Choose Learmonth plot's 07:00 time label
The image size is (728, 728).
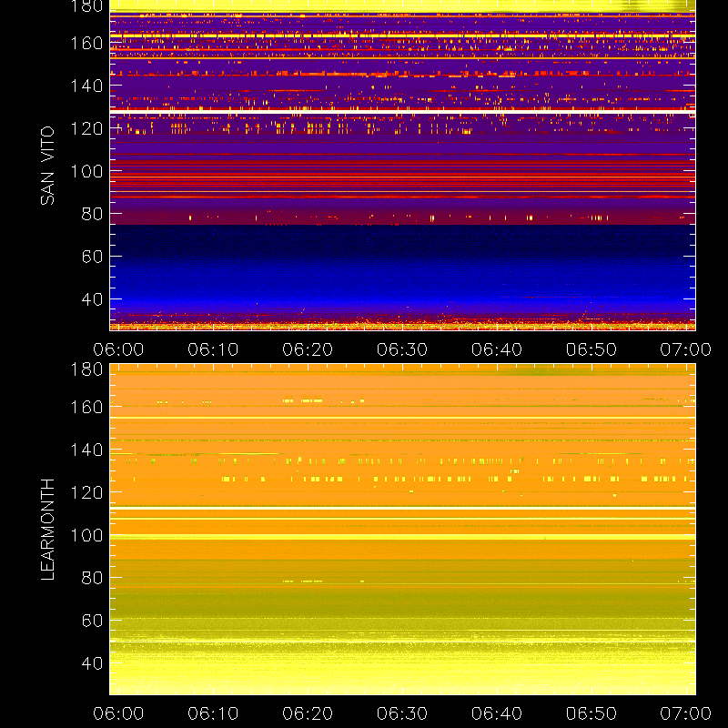[x=686, y=713]
